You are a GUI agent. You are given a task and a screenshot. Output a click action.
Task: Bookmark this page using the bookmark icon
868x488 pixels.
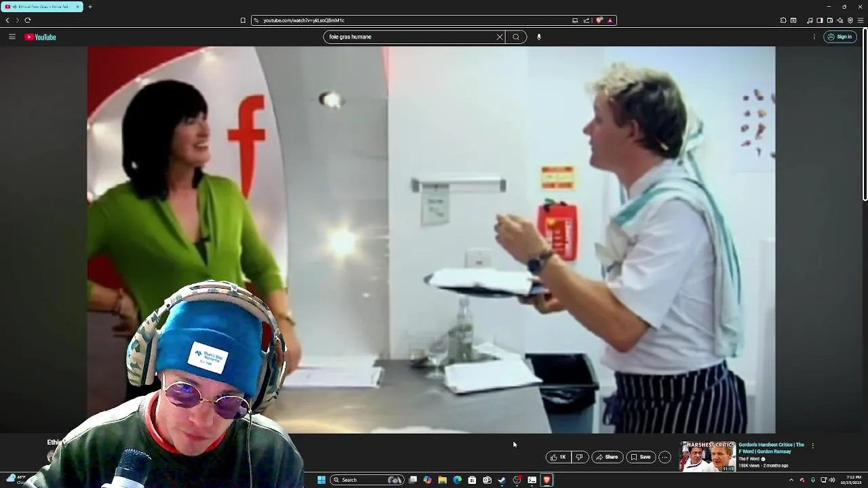[x=243, y=20]
